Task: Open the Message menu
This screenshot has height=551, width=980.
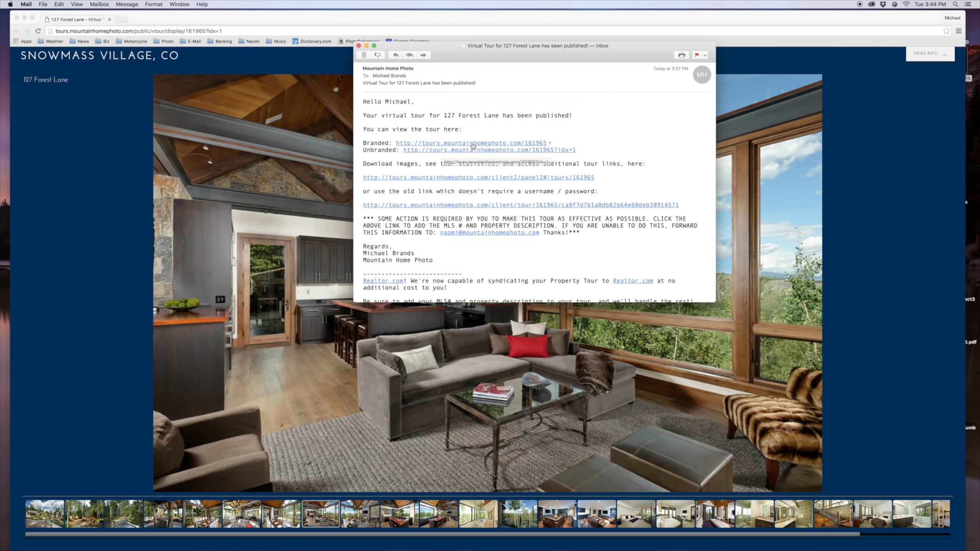Action: tap(127, 4)
